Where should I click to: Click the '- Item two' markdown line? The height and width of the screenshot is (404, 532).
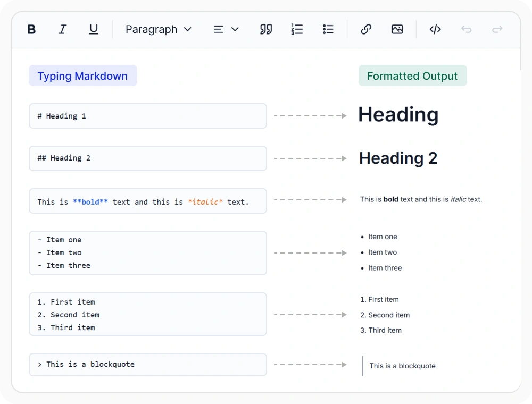60,253
